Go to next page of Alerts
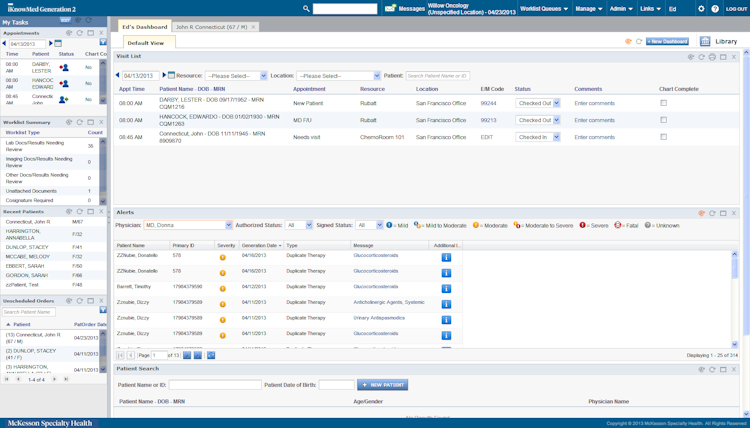Image resolution: width=750 pixels, height=428 pixels. pos(187,355)
